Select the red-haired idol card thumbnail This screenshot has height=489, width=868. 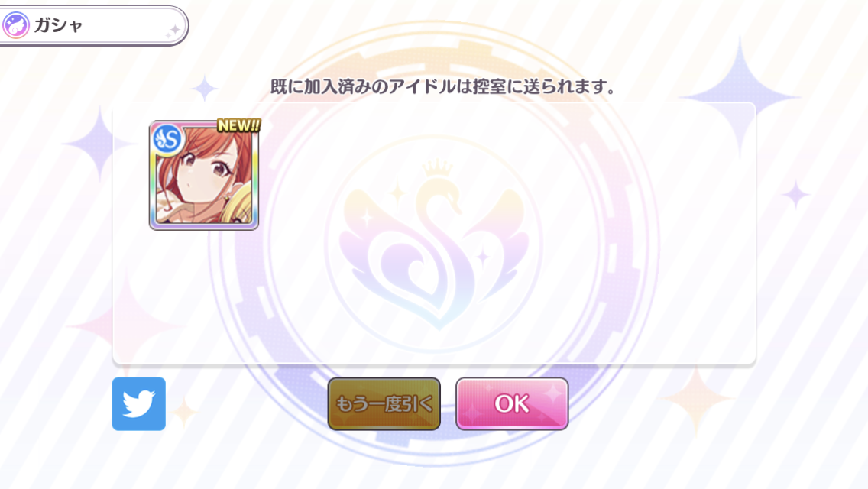(204, 175)
